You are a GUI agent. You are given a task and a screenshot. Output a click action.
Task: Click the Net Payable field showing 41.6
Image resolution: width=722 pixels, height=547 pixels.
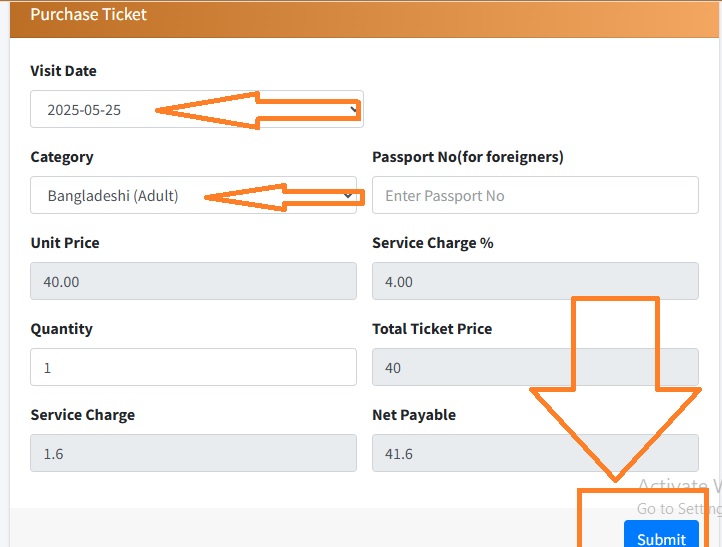point(535,453)
